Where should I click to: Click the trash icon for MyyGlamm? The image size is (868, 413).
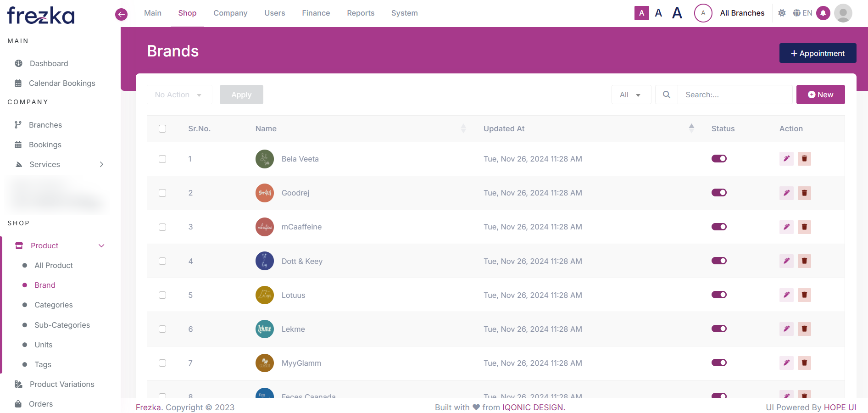[x=804, y=363]
